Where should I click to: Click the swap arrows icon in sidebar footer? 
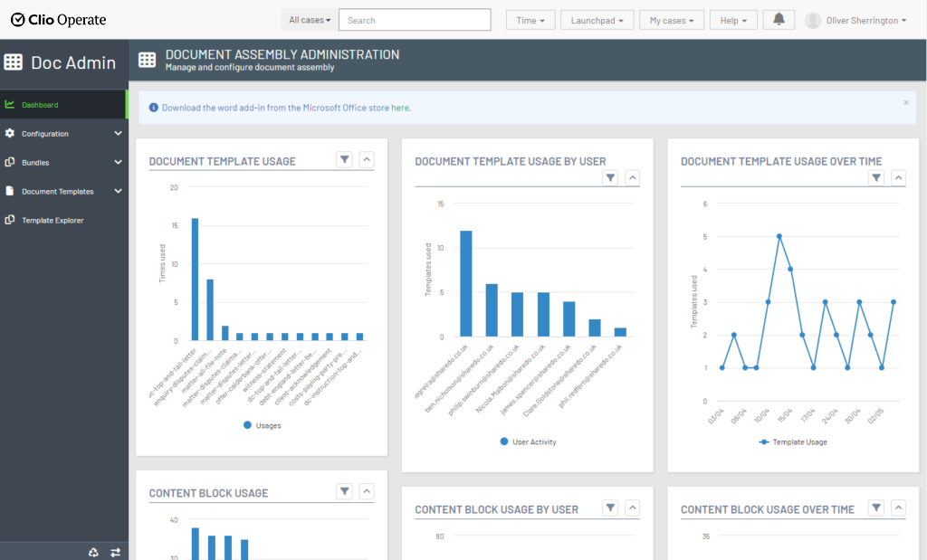115,552
